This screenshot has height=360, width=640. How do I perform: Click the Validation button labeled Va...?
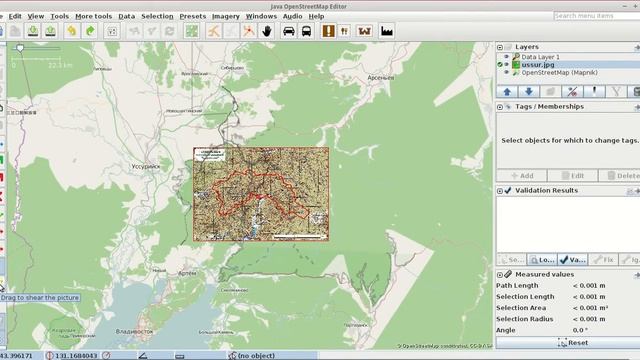click(x=572, y=260)
